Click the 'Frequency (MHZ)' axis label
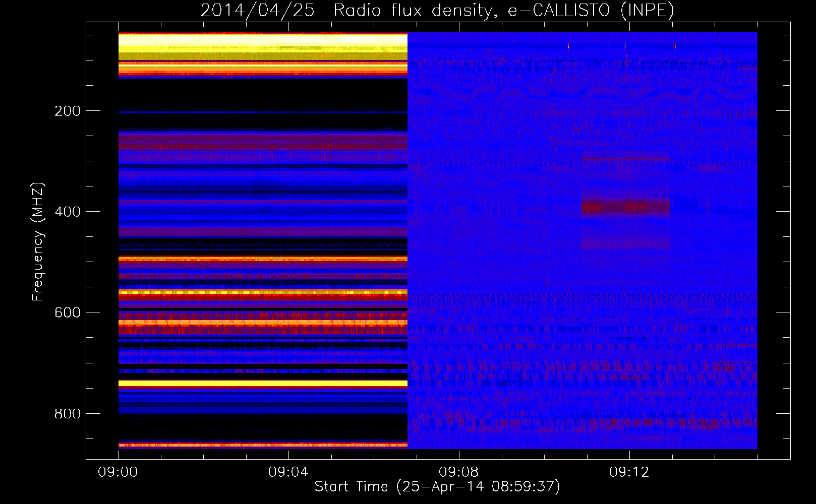This screenshot has width=816, height=504. 38,241
